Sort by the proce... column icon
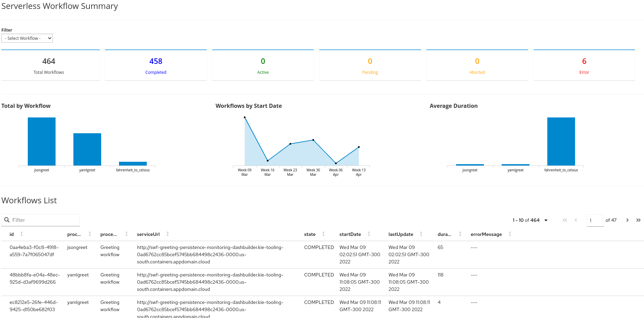 pyautogui.click(x=127, y=234)
